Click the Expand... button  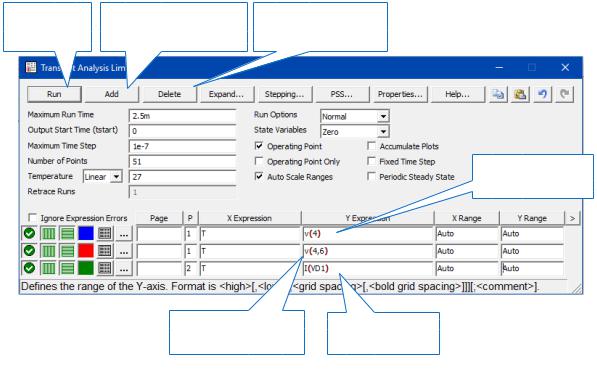[226, 94]
